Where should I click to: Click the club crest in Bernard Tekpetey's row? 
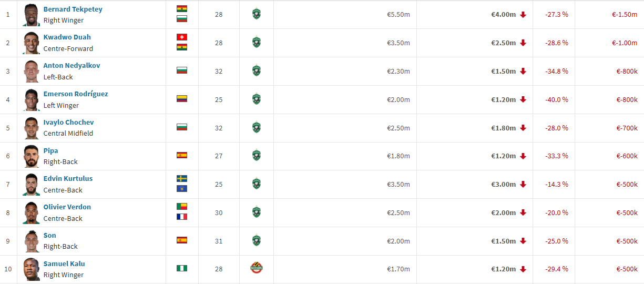256,14
